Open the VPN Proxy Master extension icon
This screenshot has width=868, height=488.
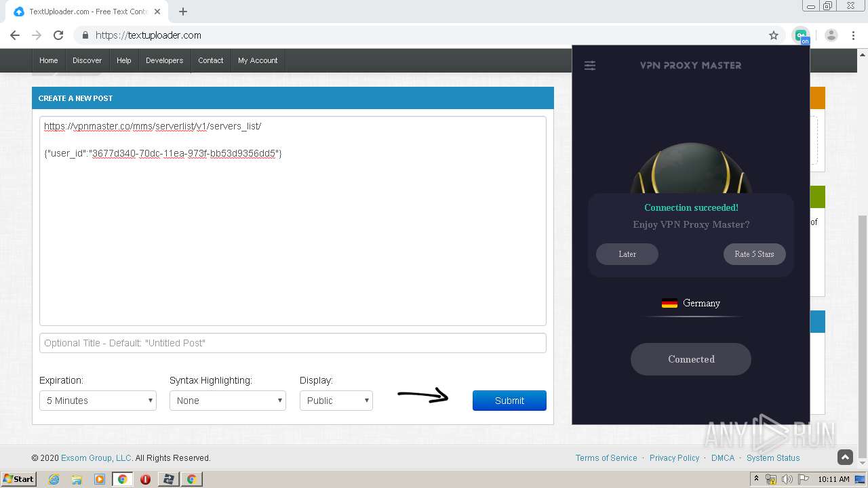coord(801,35)
